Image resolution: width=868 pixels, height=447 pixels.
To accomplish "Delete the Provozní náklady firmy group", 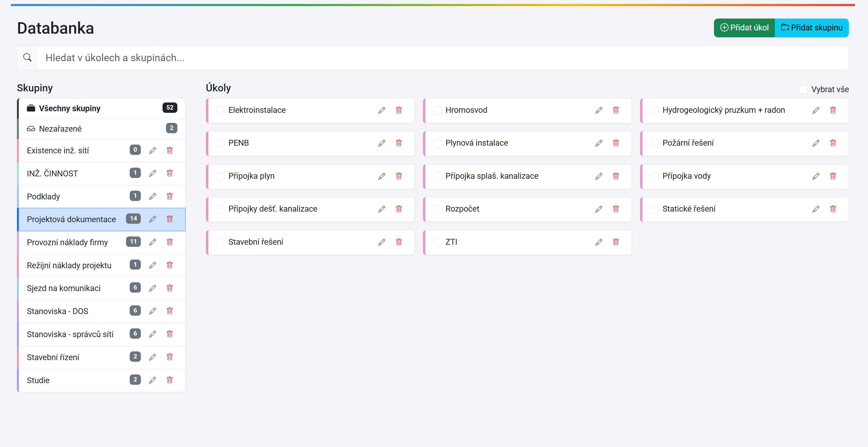I will click(x=169, y=242).
